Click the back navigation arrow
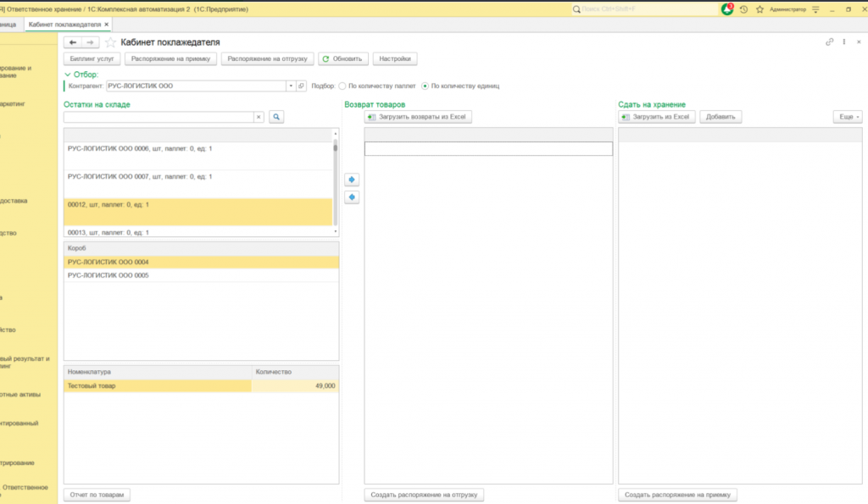868x504 pixels. click(73, 42)
